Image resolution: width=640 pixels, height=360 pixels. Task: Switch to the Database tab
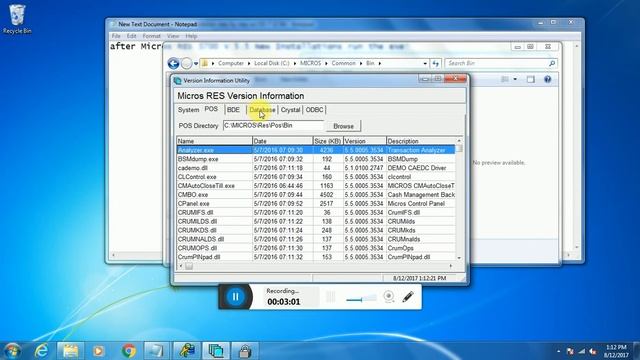(x=262, y=110)
